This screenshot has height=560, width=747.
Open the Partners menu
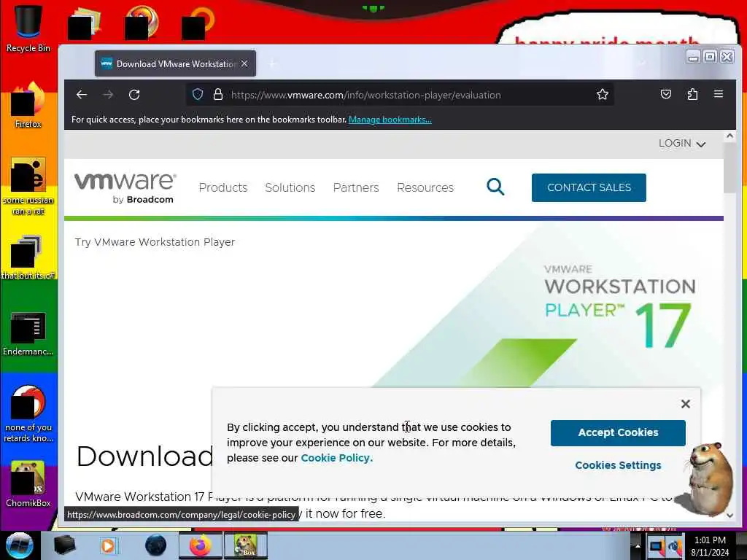[x=356, y=187]
